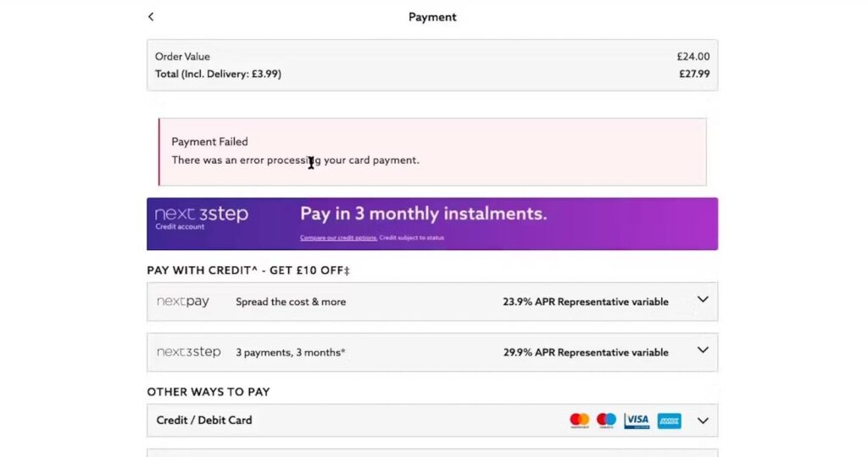The height and width of the screenshot is (457, 868).
Task: Click the next3step logo in credit options
Action: tap(188, 352)
